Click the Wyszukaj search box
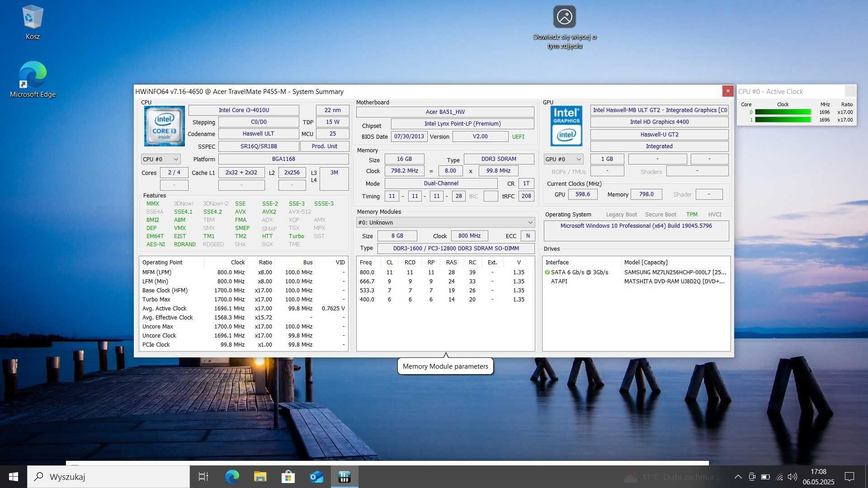Viewport: 868px width, 488px height. (108, 477)
